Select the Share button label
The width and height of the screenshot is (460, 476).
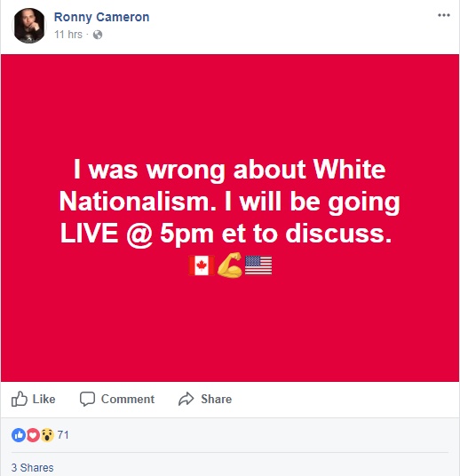(216, 399)
